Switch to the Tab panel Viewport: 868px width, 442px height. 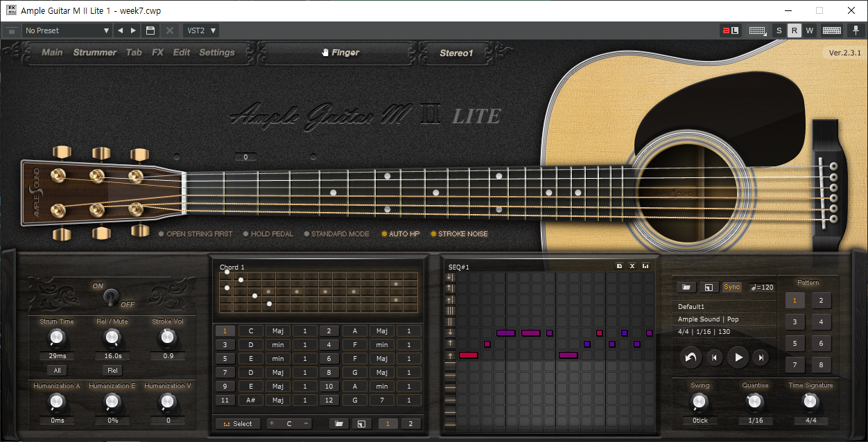pos(134,53)
